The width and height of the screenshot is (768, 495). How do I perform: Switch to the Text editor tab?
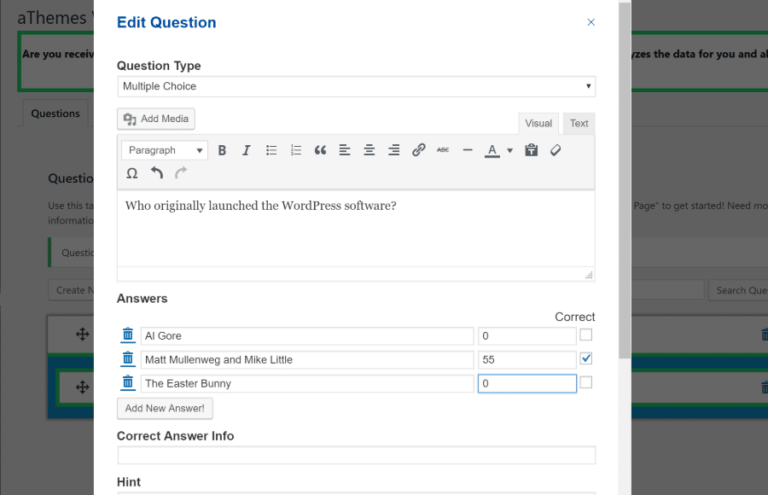coord(579,123)
